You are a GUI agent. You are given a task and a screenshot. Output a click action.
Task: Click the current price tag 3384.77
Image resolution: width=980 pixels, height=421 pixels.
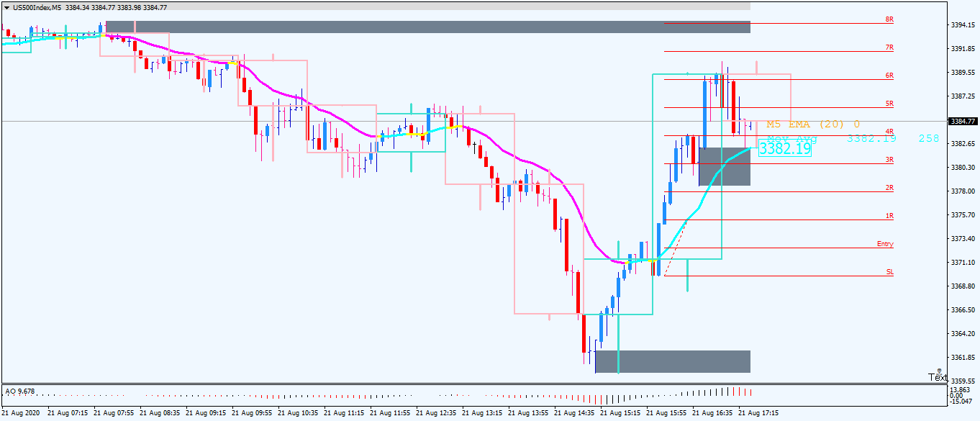(x=963, y=121)
